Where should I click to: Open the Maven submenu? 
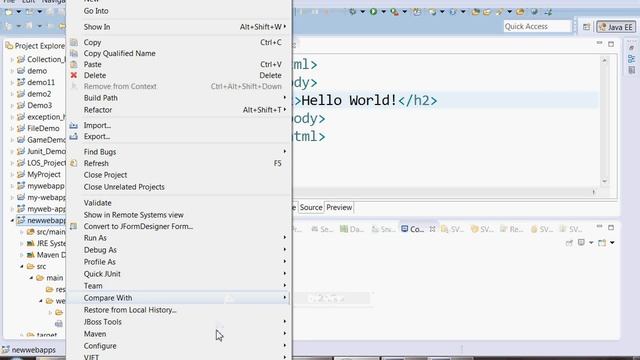tap(179, 334)
